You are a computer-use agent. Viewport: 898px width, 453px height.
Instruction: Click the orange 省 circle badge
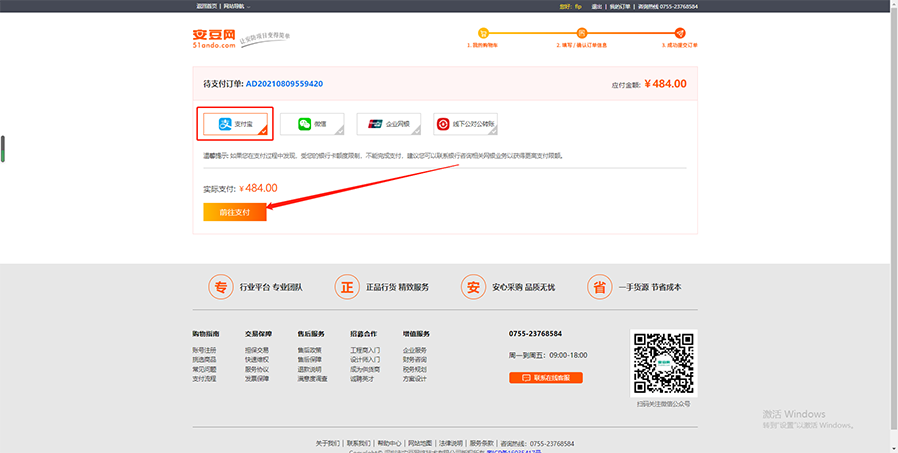600,287
